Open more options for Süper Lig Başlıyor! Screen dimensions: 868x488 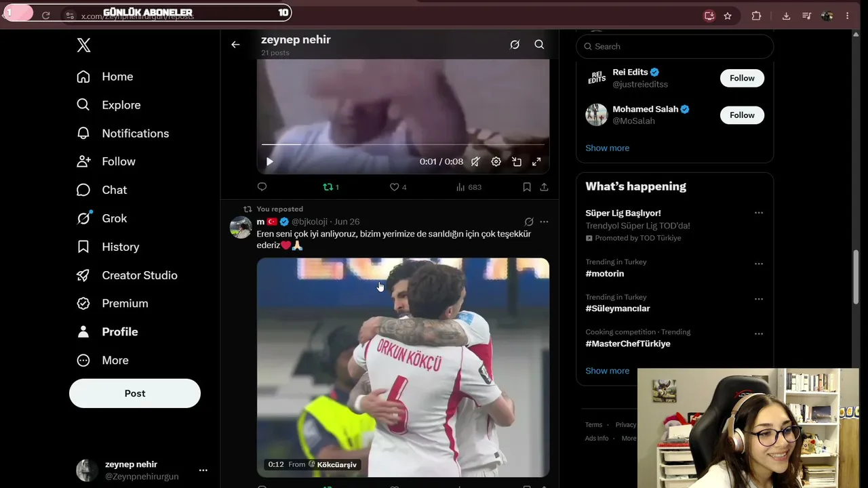(759, 213)
